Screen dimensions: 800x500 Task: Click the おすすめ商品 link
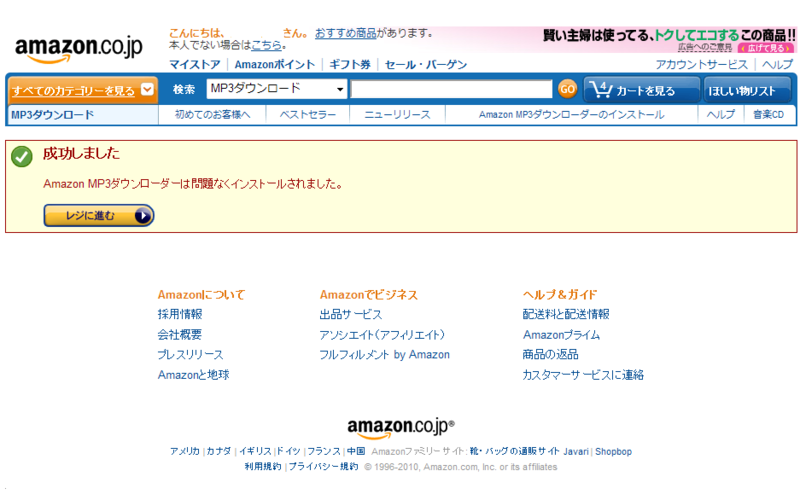[345, 33]
